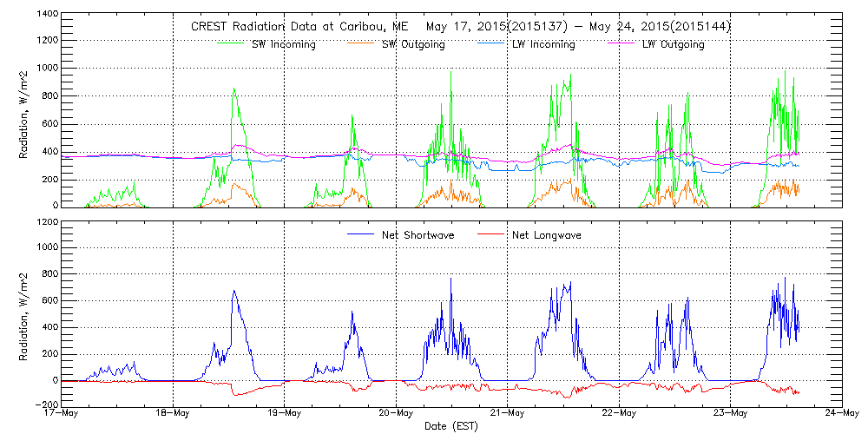This screenshot has width=868, height=434.
Task: Click the 'LW Outgoing' legend entry
Action: (673, 44)
